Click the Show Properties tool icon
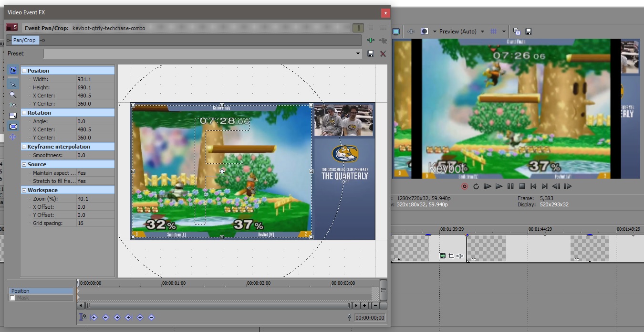The width and height of the screenshot is (644, 332). (13, 70)
